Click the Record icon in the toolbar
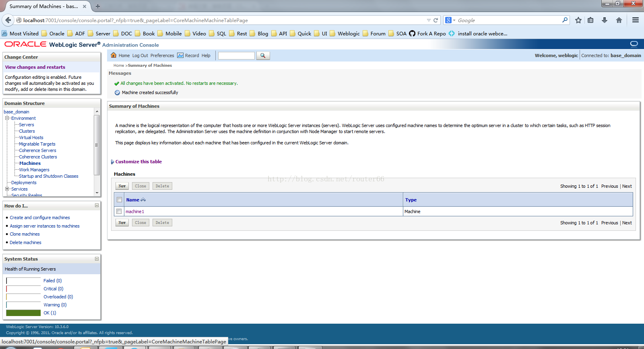The width and height of the screenshot is (644, 349). pyautogui.click(x=180, y=55)
